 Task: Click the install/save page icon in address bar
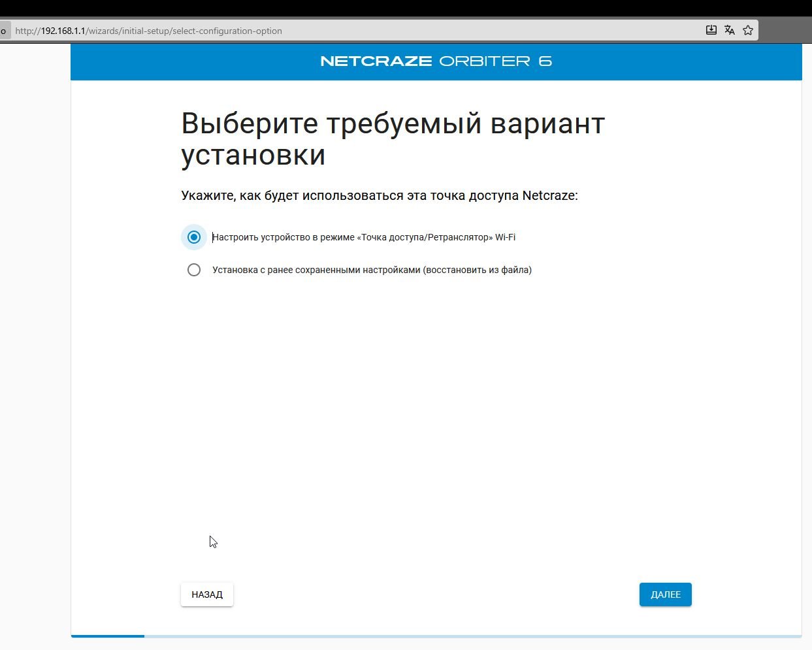711,30
